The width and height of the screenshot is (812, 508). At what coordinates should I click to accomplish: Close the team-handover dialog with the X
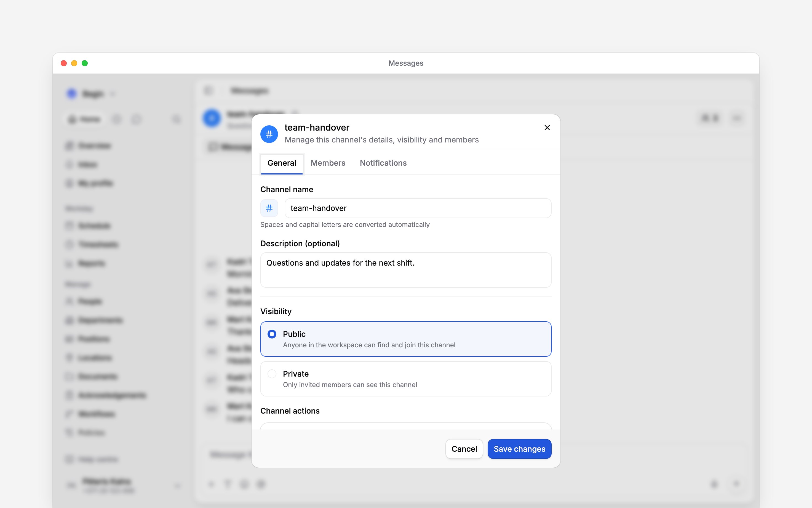[x=547, y=128]
